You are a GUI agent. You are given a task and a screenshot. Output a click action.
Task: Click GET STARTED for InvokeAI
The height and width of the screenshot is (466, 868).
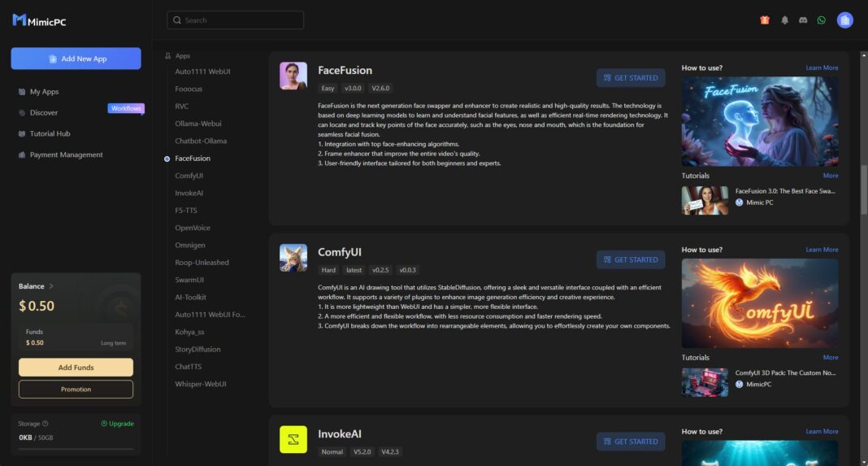coord(631,442)
